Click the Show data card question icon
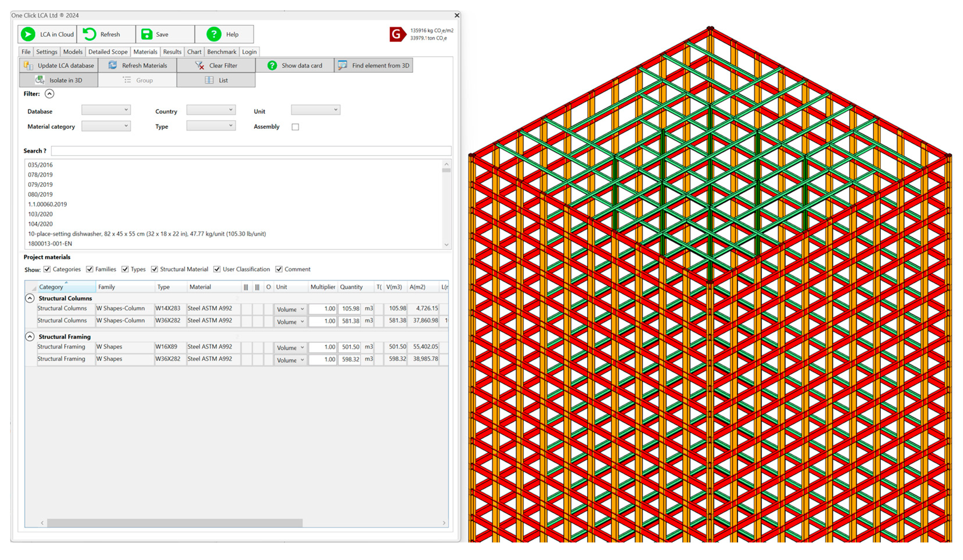Screen dimensions: 963x560 [x=272, y=66]
